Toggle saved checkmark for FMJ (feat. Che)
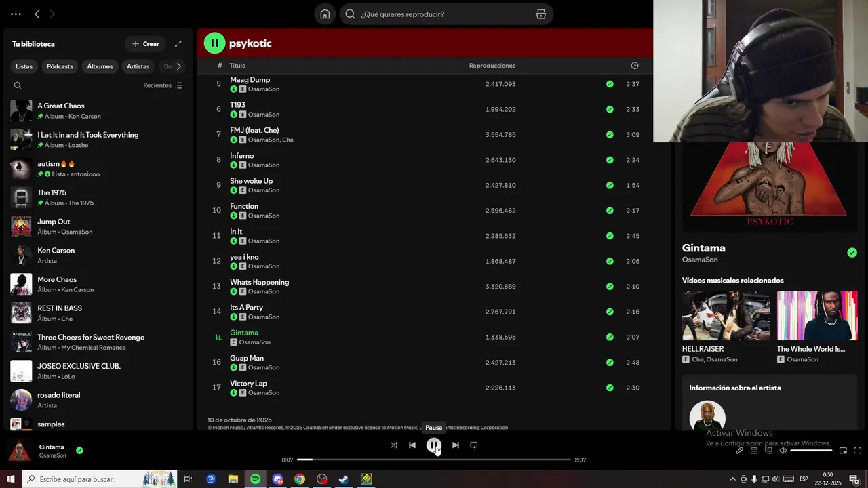The width and height of the screenshot is (868, 488). pyautogui.click(x=610, y=135)
